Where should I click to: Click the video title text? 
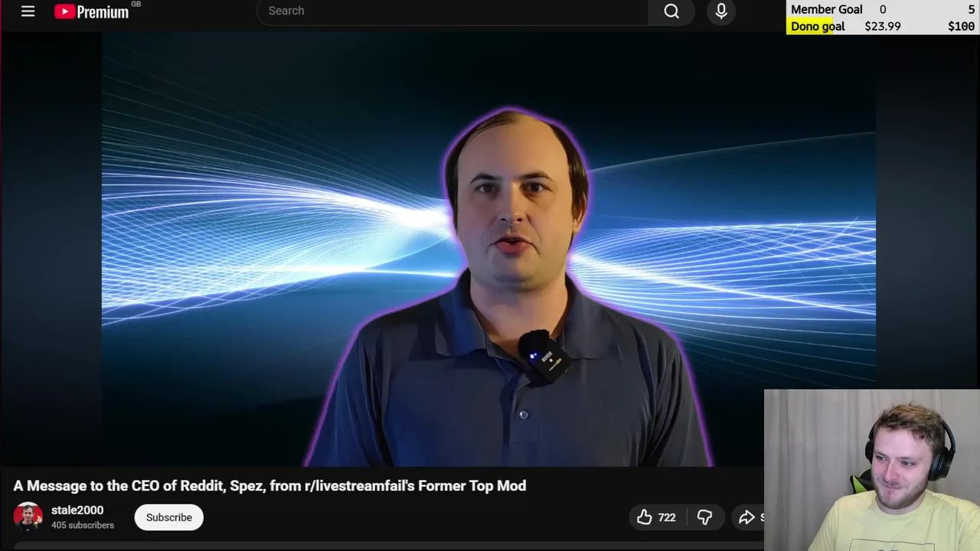pos(269,486)
